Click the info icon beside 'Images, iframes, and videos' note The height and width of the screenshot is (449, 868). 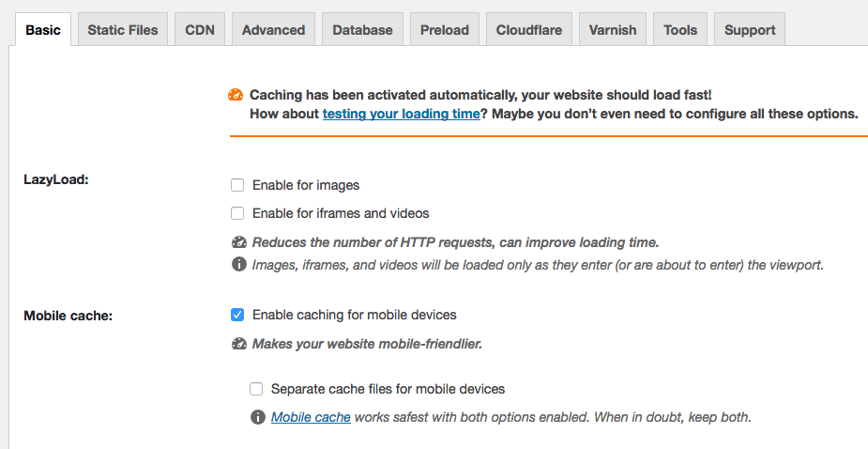coord(238,264)
